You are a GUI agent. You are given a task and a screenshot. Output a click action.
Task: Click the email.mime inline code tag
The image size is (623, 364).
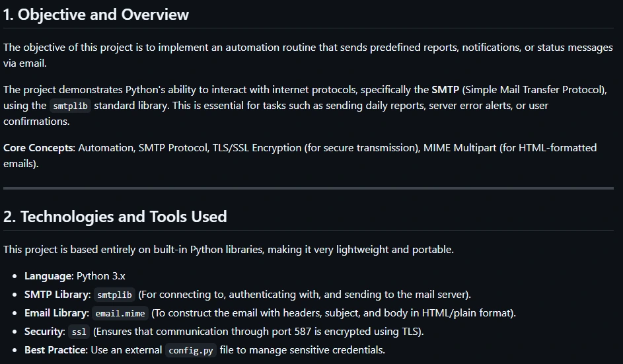tap(121, 313)
